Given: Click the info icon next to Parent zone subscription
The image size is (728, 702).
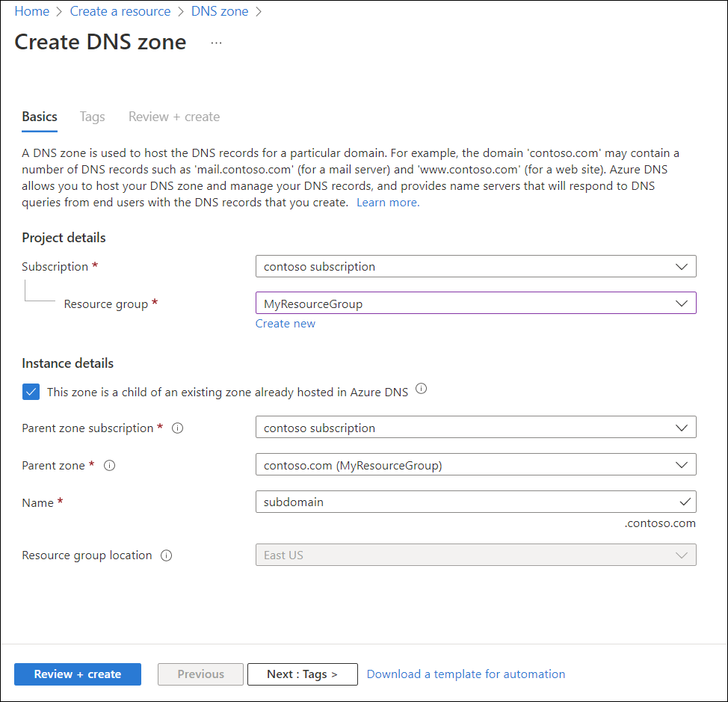Looking at the screenshot, I should tap(177, 428).
